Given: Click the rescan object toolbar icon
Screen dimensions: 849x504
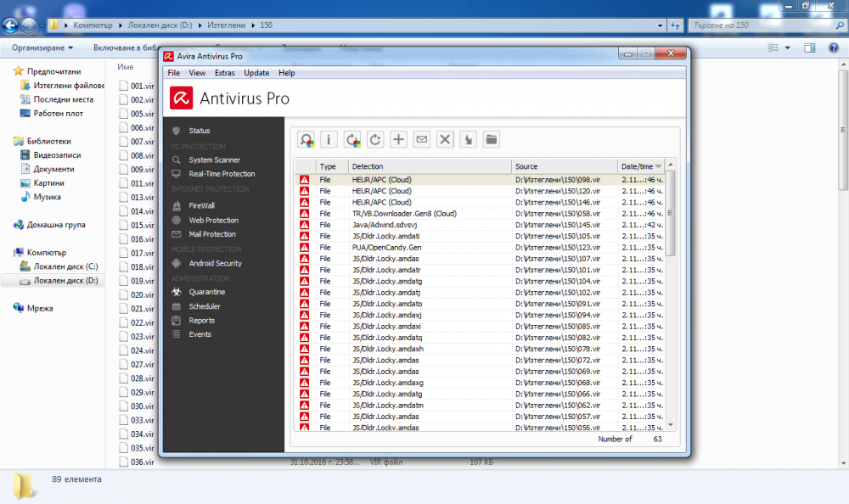Looking at the screenshot, I should tap(306, 140).
